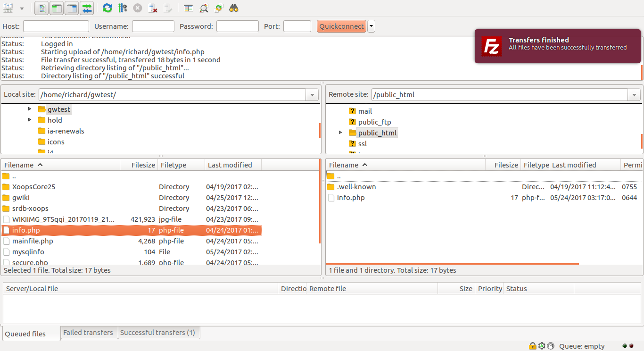Open the Remote site path dropdown
This screenshot has width=644, height=351.
click(634, 94)
